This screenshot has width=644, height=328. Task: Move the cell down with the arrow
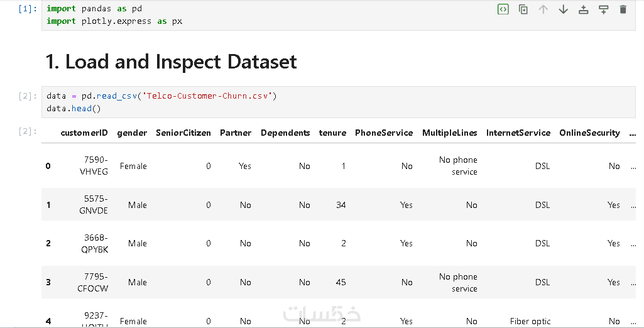point(563,9)
